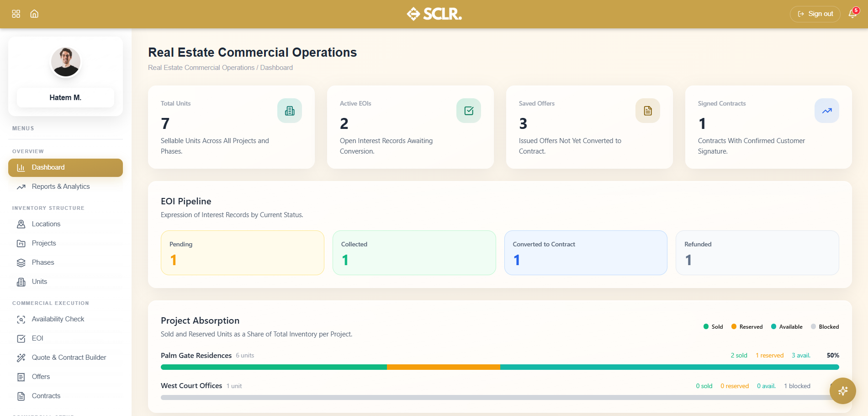Screen dimensions: 868x416
Task: Click the Reserved legend orange dot
Action: tap(734, 326)
